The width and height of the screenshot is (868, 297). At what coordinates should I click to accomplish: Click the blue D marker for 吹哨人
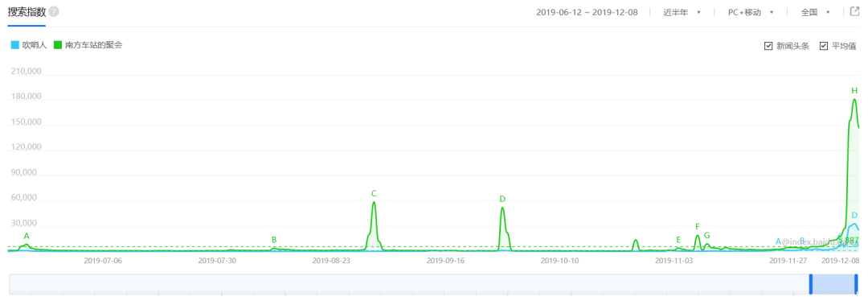pyautogui.click(x=854, y=215)
